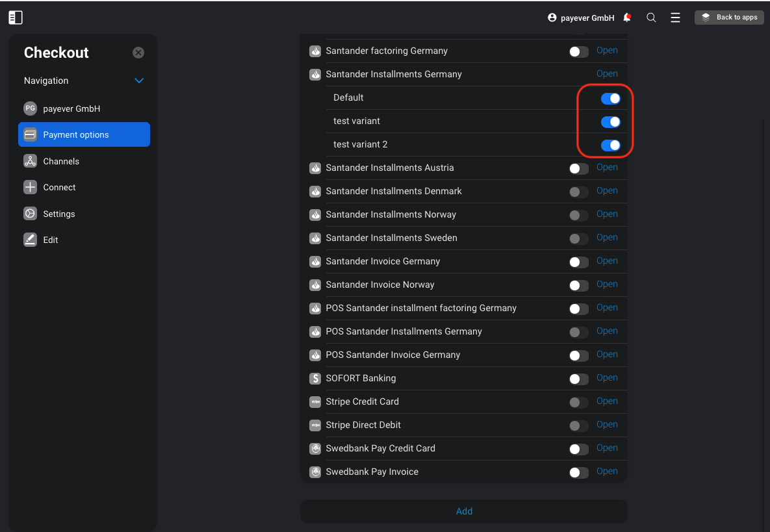Open the search magnifier icon
The height and width of the screenshot is (532, 770).
[x=651, y=18]
